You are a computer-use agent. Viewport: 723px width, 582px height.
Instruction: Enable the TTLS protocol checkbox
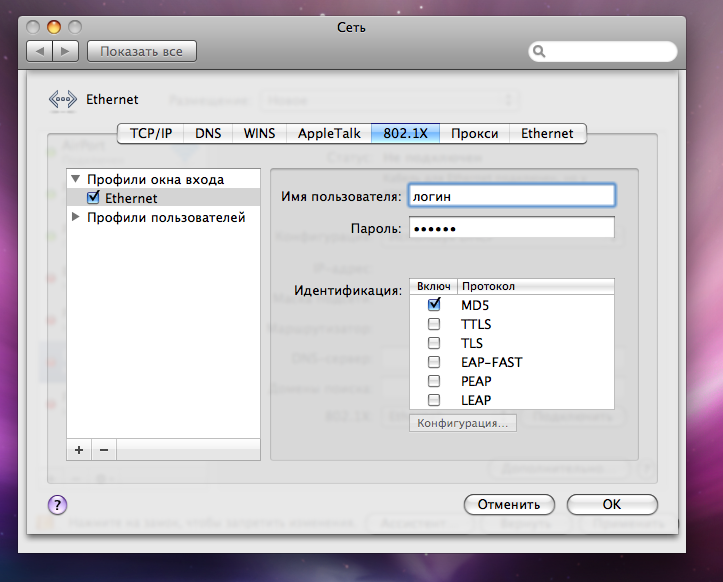(x=434, y=324)
